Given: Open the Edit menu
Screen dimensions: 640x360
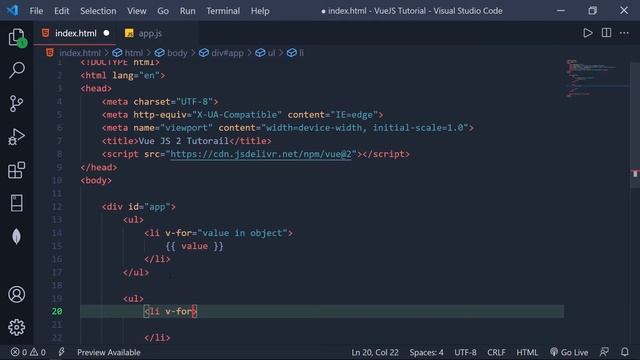Looking at the screenshot, I should pos(62,11).
